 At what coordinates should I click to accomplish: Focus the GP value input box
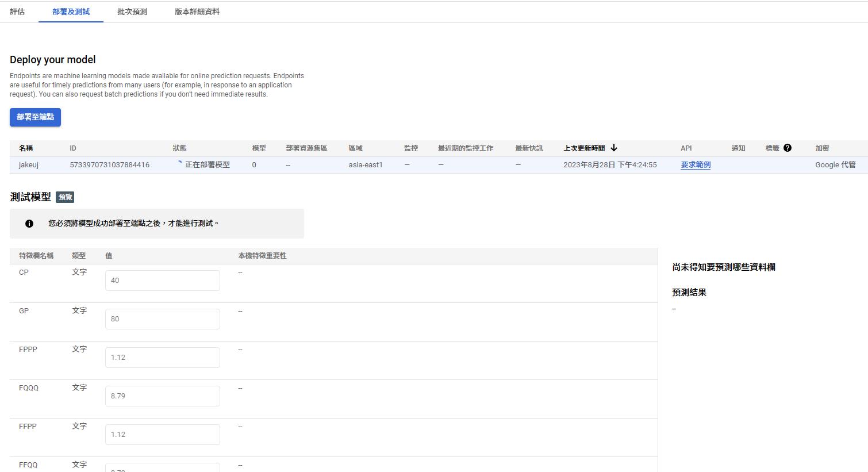click(x=162, y=319)
